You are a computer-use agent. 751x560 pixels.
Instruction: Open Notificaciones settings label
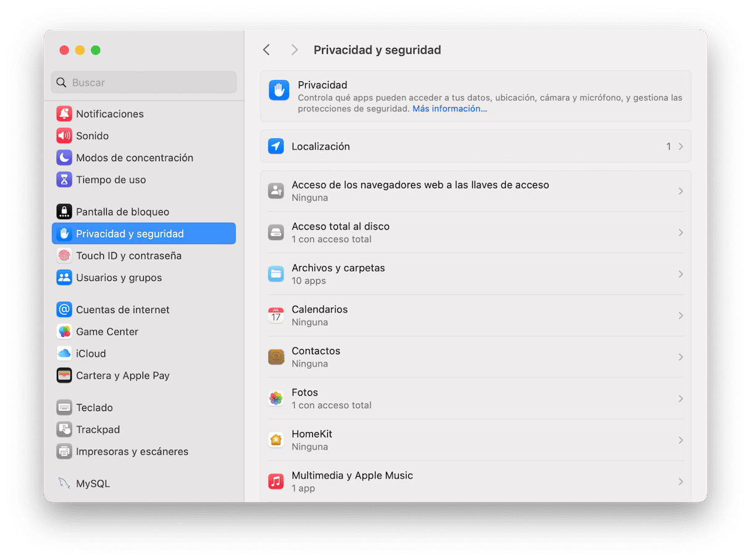109,114
